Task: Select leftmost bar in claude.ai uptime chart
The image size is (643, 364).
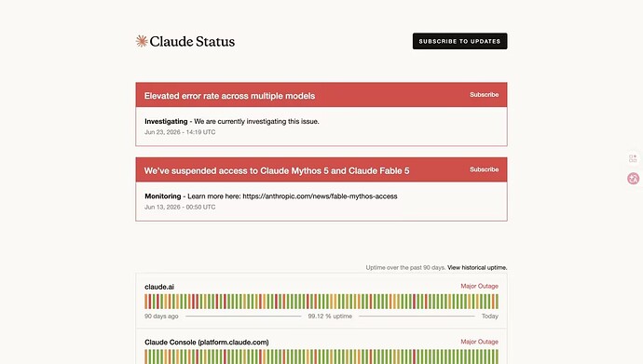Action: [145, 302]
